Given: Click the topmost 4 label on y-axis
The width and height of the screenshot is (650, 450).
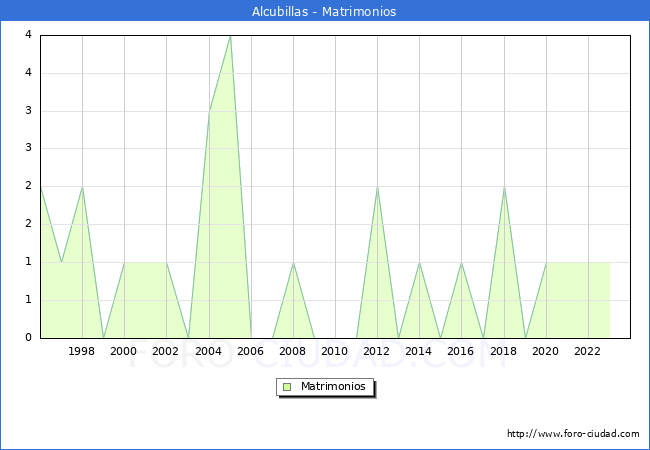Looking at the screenshot, I should click(28, 35).
